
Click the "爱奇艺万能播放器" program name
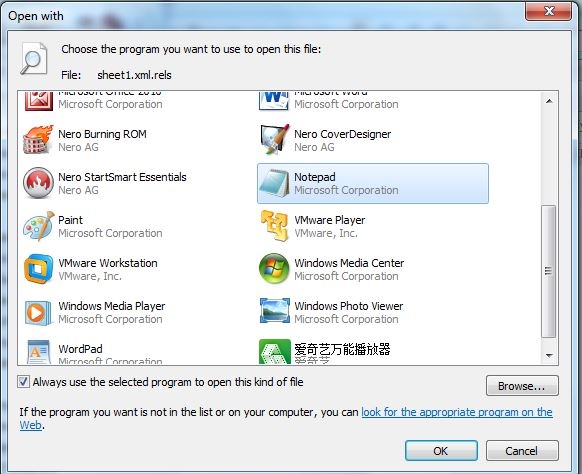coord(342,349)
